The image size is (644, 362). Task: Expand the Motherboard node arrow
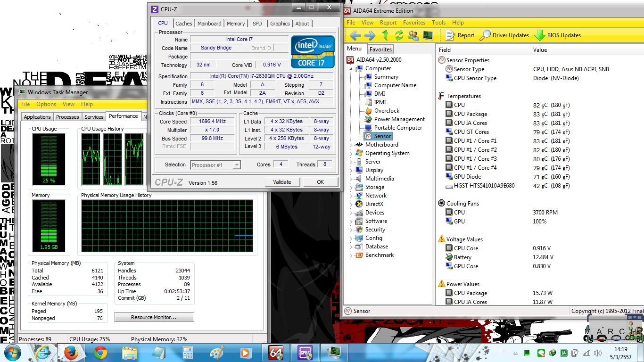351,145
